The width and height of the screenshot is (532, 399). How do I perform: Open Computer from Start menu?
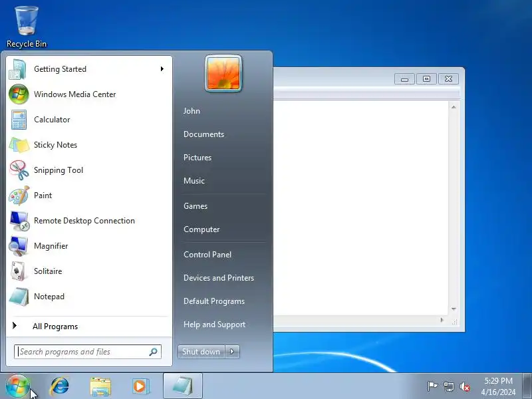click(x=201, y=229)
